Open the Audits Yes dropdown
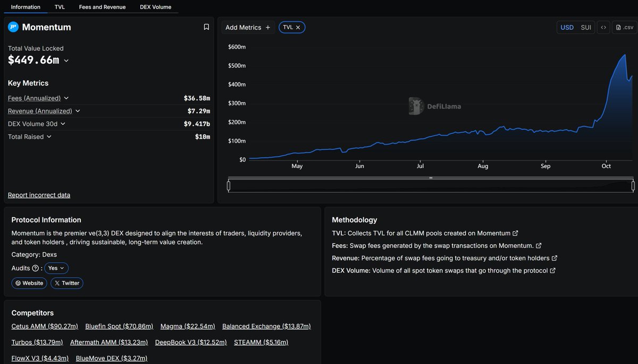Image resolution: width=638 pixels, height=364 pixels. tap(56, 268)
